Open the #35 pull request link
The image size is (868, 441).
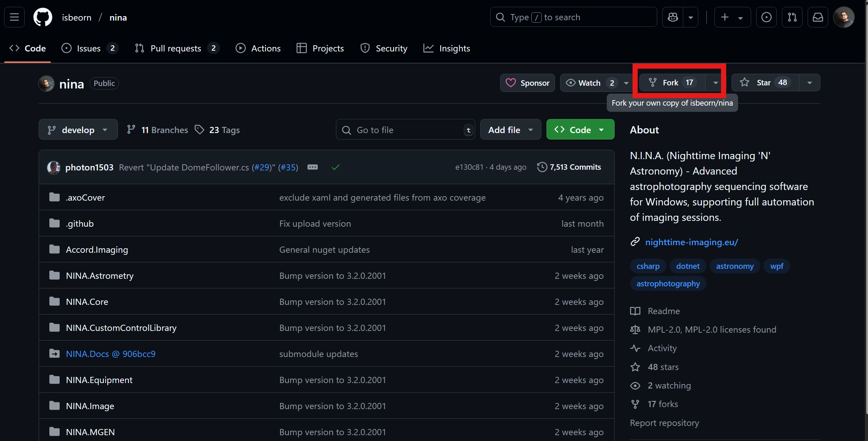click(288, 167)
